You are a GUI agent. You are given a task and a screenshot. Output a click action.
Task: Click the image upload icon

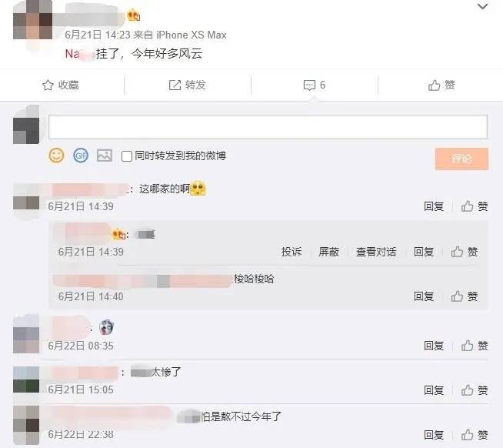point(105,155)
